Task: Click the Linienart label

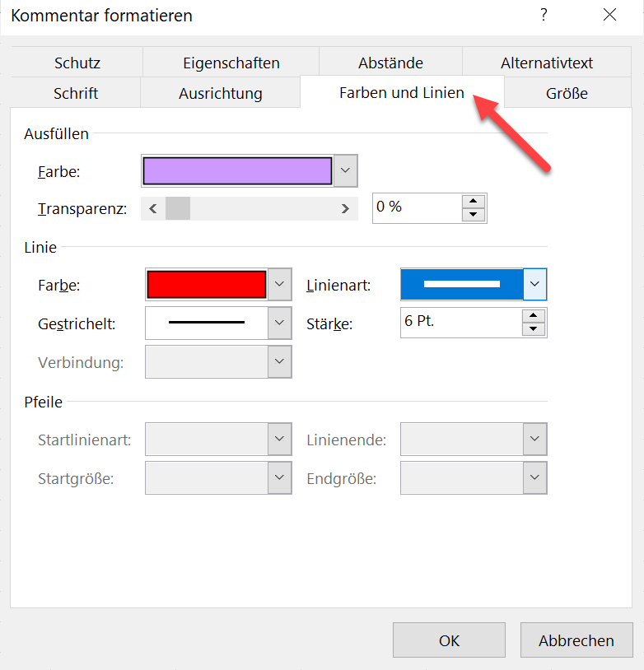Action: click(338, 285)
